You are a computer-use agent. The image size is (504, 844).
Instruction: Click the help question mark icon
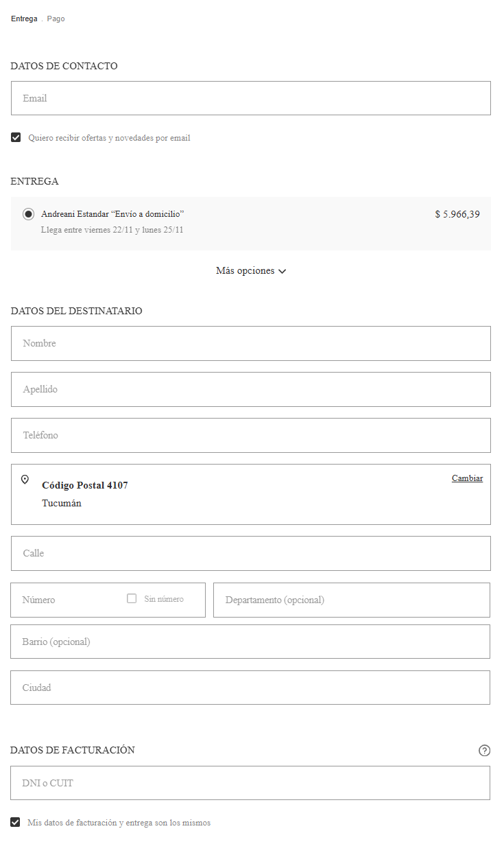pos(484,751)
